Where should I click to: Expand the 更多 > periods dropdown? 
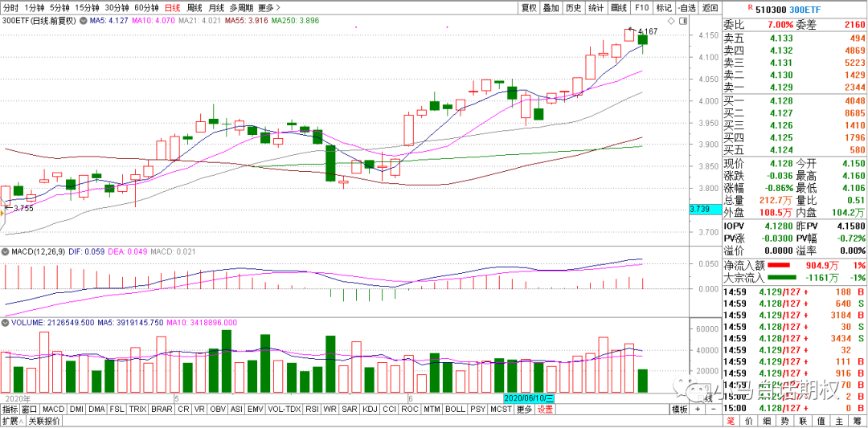click(x=269, y=8)
